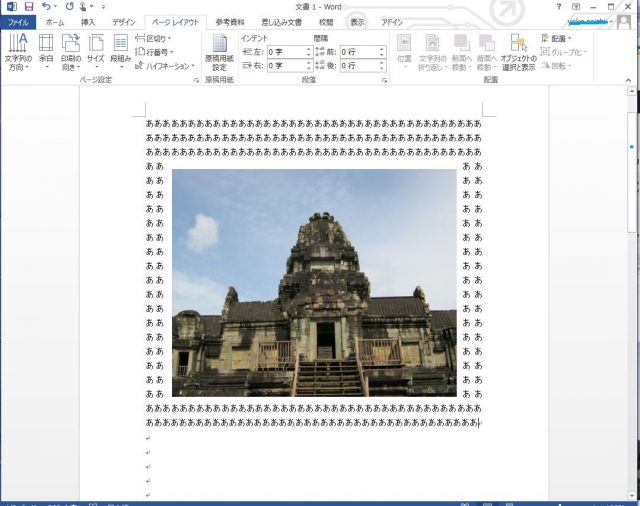
Task: Open the touch/mouse mode icon
Action: click(83, 7)
